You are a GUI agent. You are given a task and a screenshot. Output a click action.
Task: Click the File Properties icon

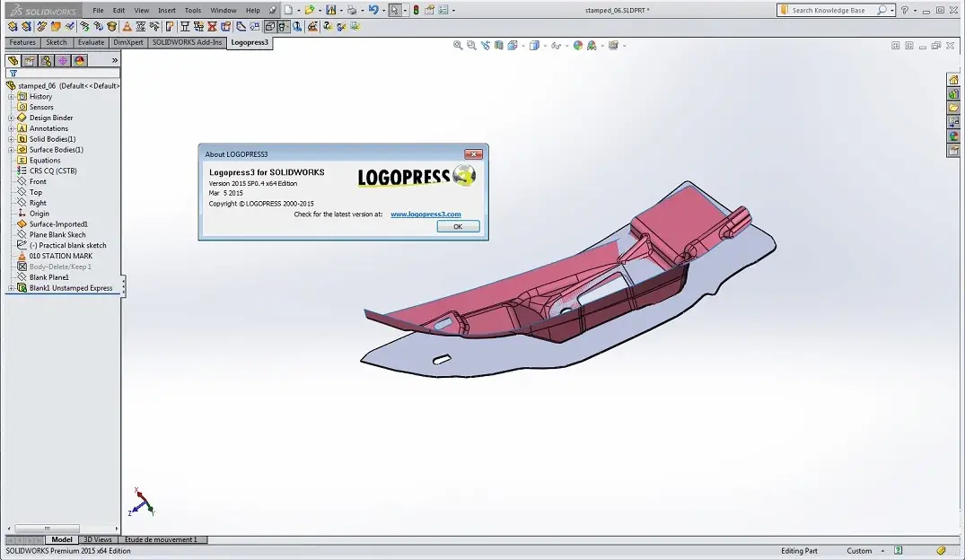(430, 10)
